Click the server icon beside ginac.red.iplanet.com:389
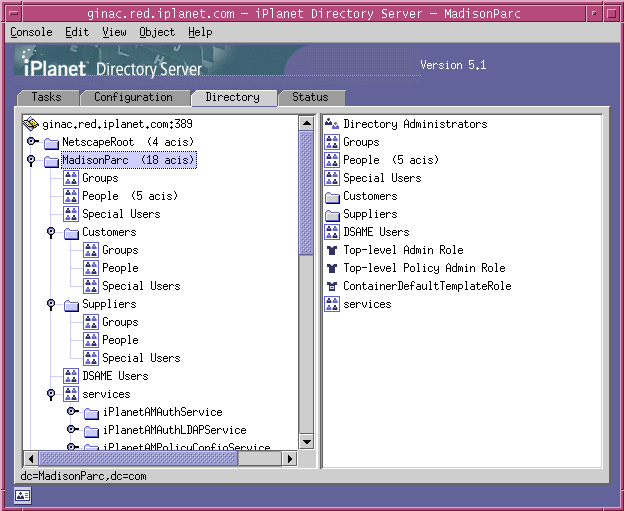624x511 pixels. (31, 124)
